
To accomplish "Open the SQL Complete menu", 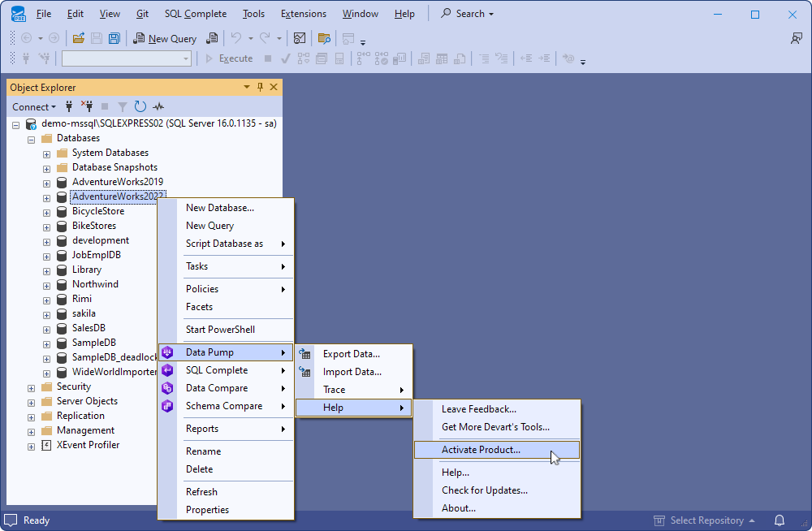I will (x=195, y=14).
